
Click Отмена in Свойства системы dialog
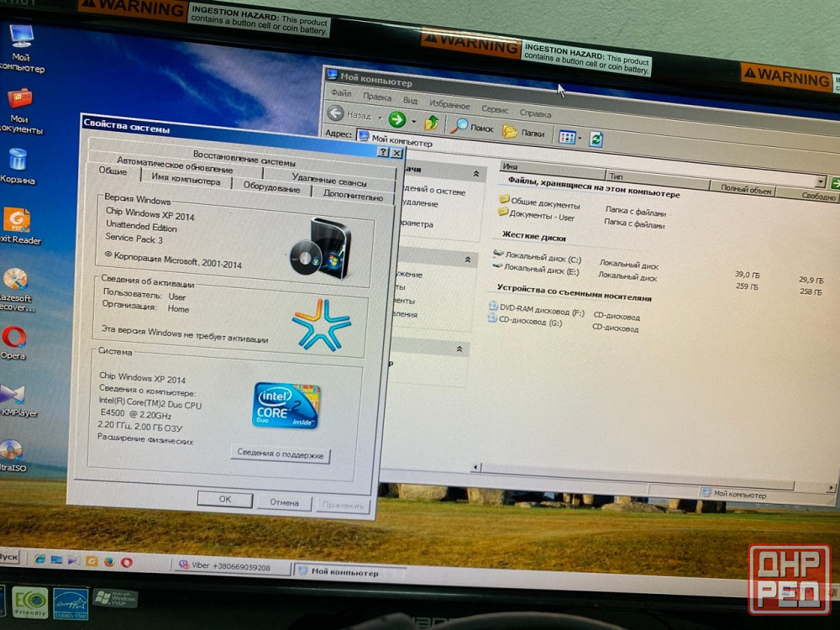[x=284, y=502]
